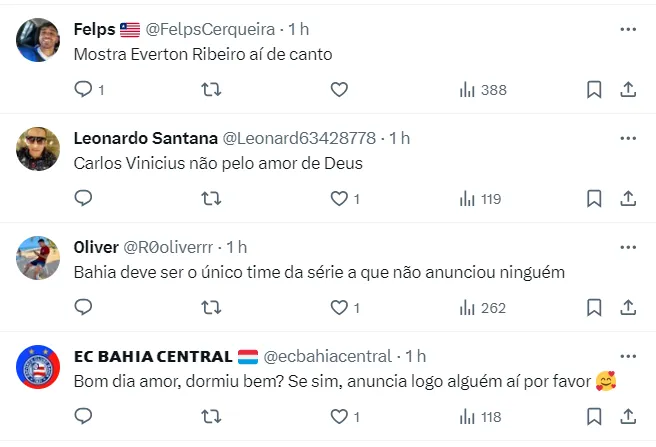This screenshot has height=447, width=656.
Task: View analytics showing 262 views
Action: click(483, 308)
